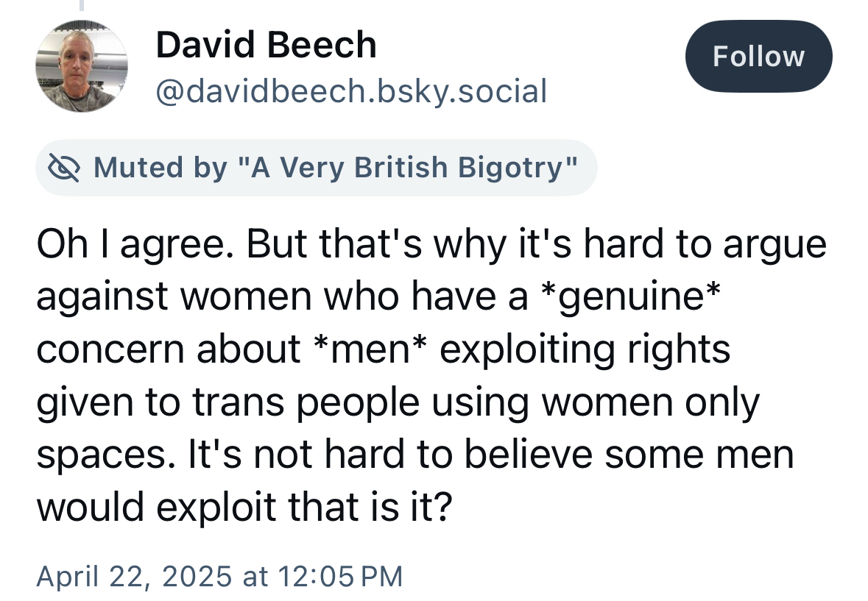Click the 'bsky.social' part of the handle
The width and height of the screenshot is (868, 601).
point(468,91)
